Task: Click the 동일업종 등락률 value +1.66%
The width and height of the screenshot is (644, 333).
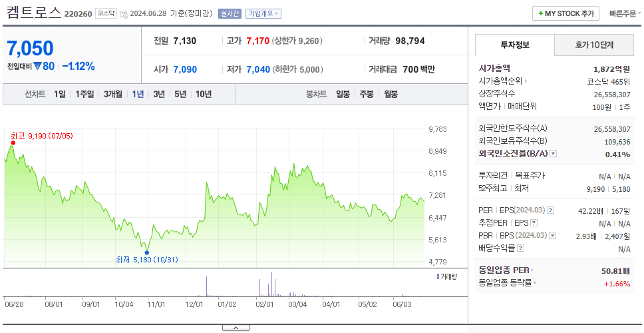Action: [x=617, y=284]
